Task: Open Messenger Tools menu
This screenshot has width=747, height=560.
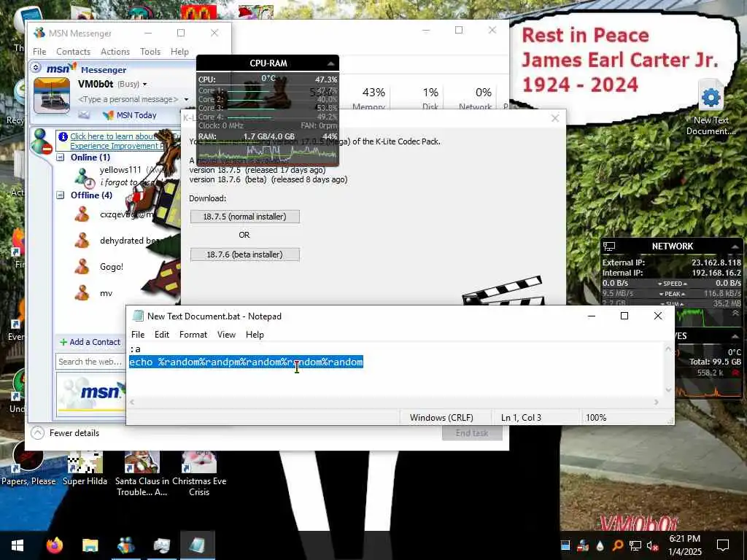Action: click(x=150, y=52)
